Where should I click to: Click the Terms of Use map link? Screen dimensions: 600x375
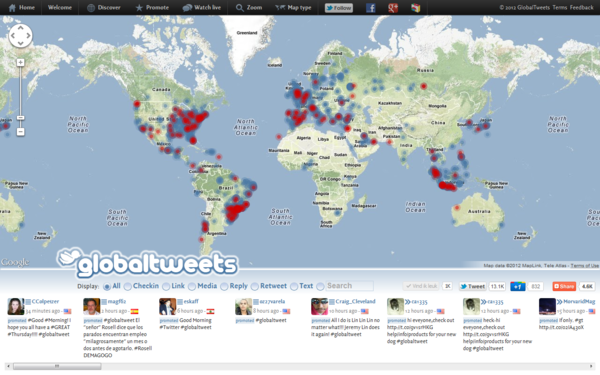[584, 266]
